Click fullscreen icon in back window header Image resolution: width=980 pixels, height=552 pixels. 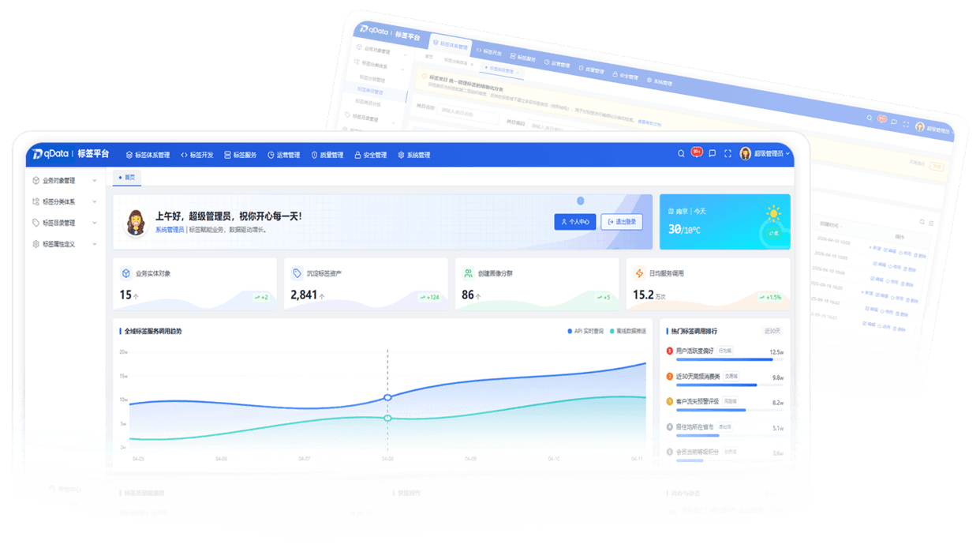907,125
